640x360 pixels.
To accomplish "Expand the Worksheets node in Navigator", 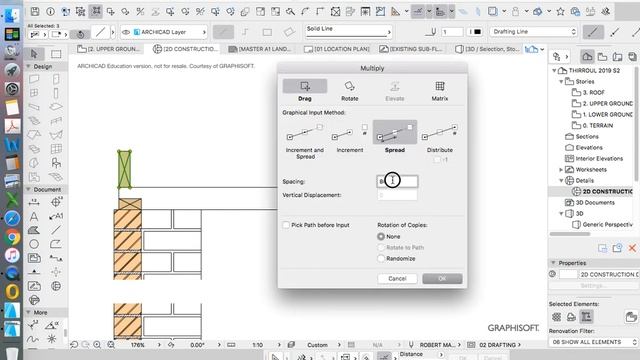I will (x=561, y=169).
